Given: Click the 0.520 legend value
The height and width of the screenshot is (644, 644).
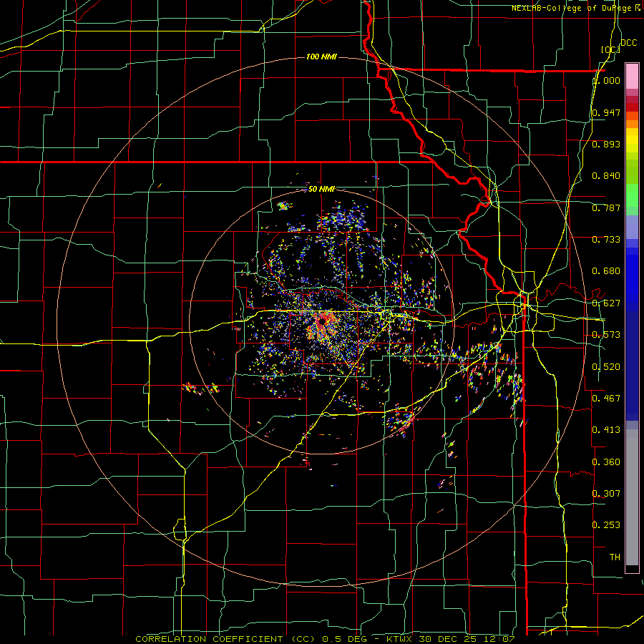Looking at the screenshot, I should click(606, 367).
